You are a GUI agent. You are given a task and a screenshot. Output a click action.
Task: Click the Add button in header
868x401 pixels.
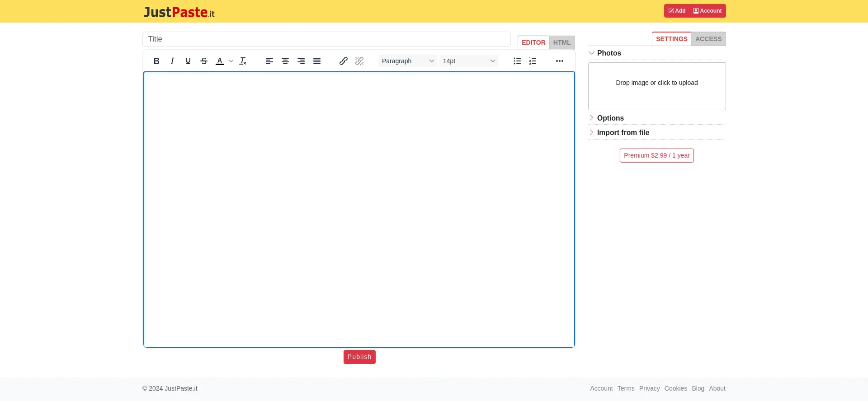click(677, 11)
